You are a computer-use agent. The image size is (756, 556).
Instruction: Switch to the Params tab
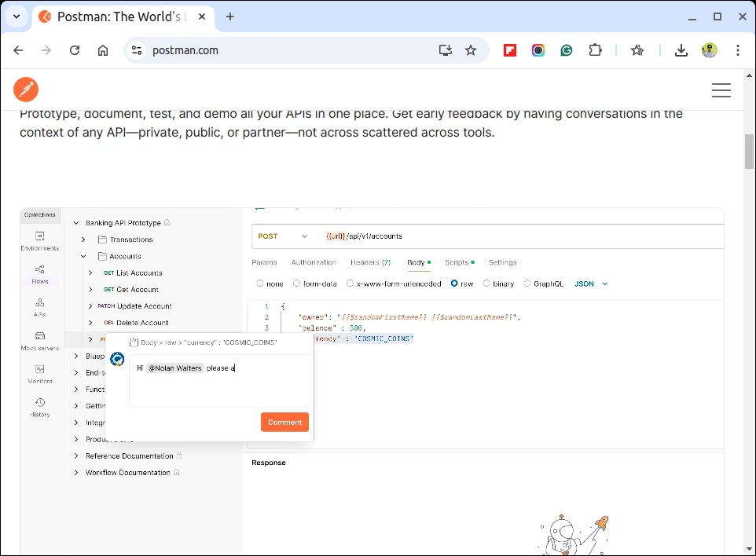(x=264, y=262)
